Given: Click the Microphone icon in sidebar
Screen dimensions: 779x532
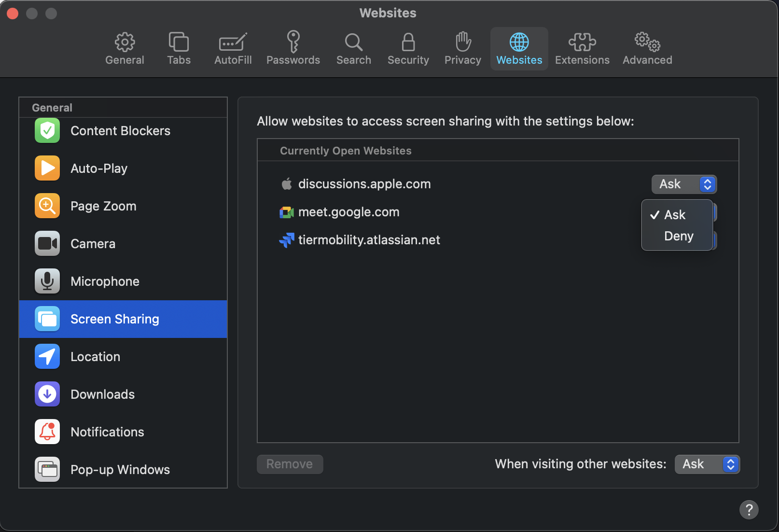Looking at the screenshot, I should (x=47, y=281).
